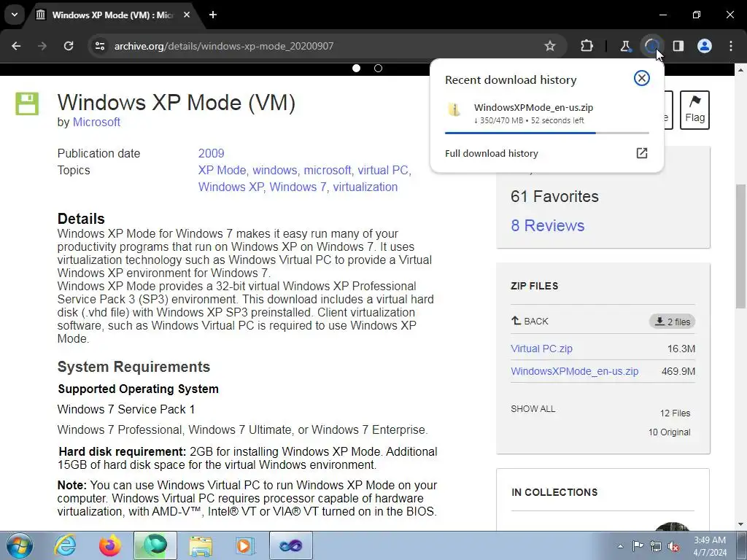This screenshot has width=747, height=560.
Task: Open the Windows Start button
Action: (20, 545)
